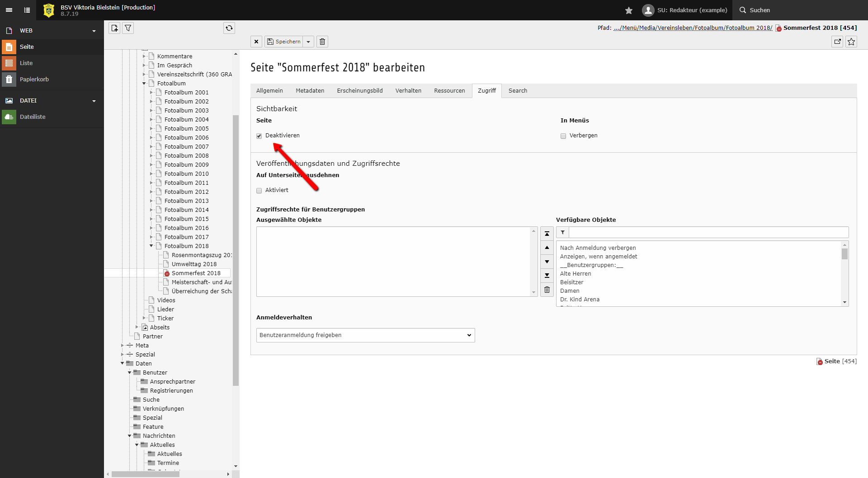Select Registrierungen folder in tree
The image size is (868, 478).
pos(171,391)
